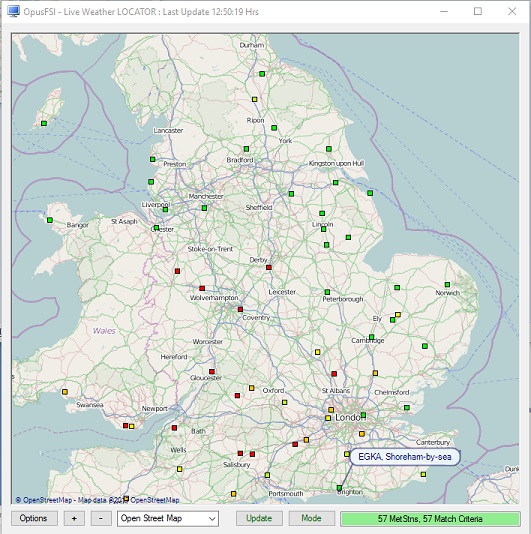Select the green marker inside London
The image size is (531, 534).
[x=363, y=415]
